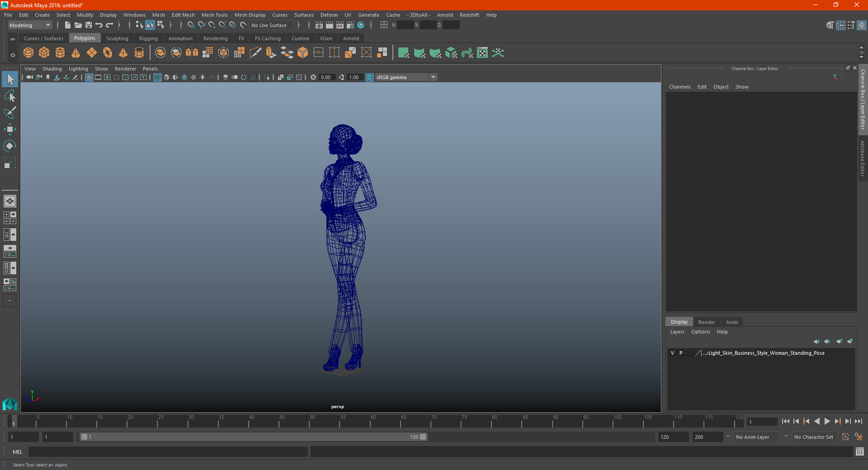The width and height of the screenshot is (868, 470).
Task: Click the Redo arrow icon
Action: pyautogui.click(x=109, y=25)
